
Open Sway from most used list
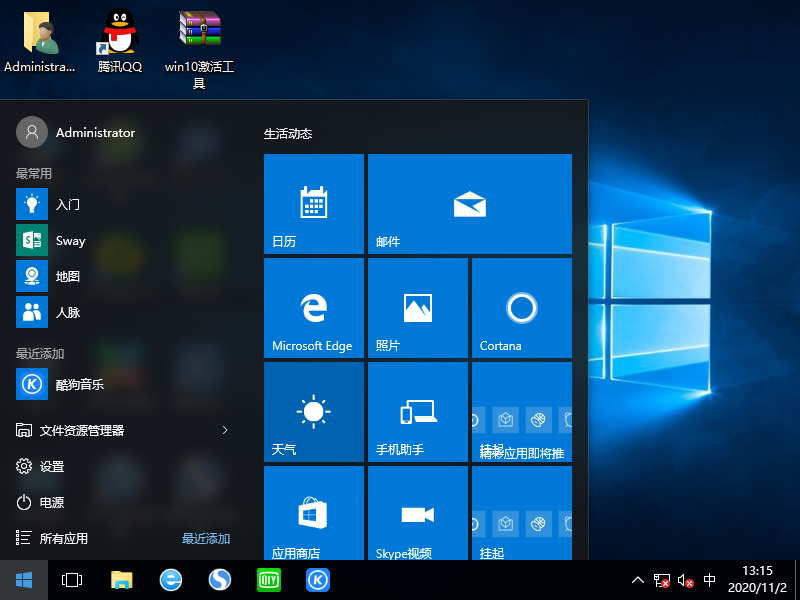pyautogui.click(x=70, y=240)
